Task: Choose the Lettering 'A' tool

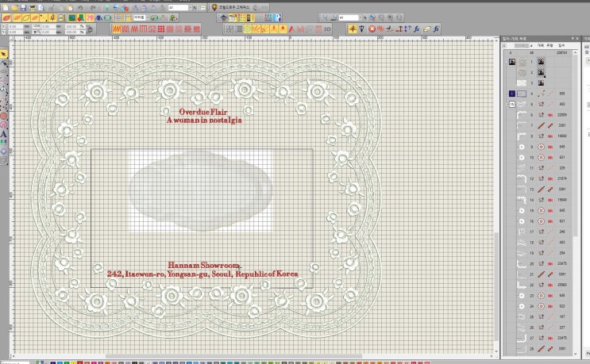Action: point(4,134)
